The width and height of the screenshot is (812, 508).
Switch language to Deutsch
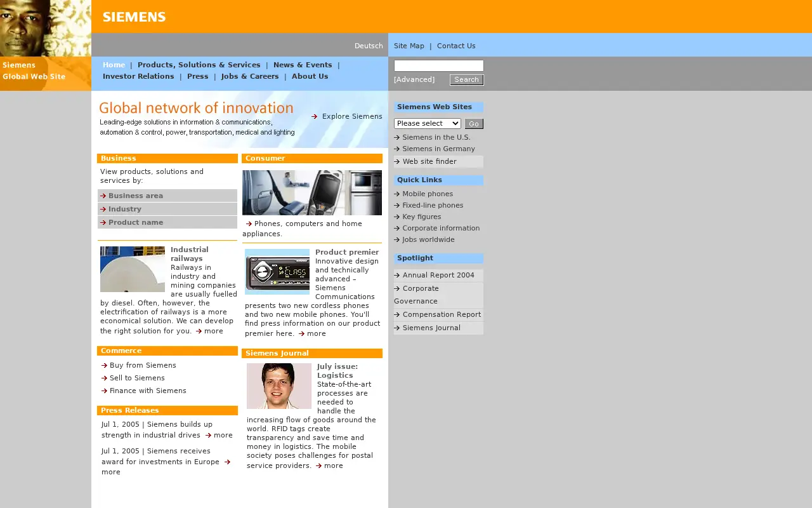click(369, 46)
